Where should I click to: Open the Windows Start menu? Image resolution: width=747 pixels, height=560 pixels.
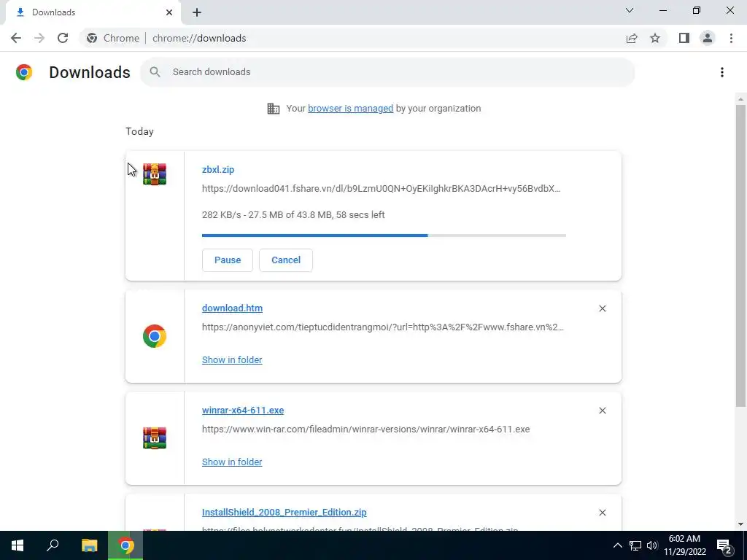18,545
